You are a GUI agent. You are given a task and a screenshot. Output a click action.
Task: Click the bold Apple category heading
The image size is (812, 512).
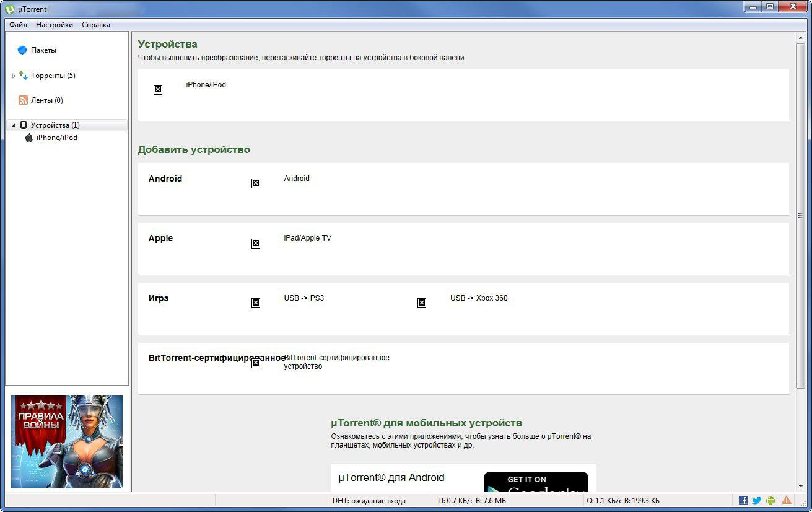click(x=160, y=239)
